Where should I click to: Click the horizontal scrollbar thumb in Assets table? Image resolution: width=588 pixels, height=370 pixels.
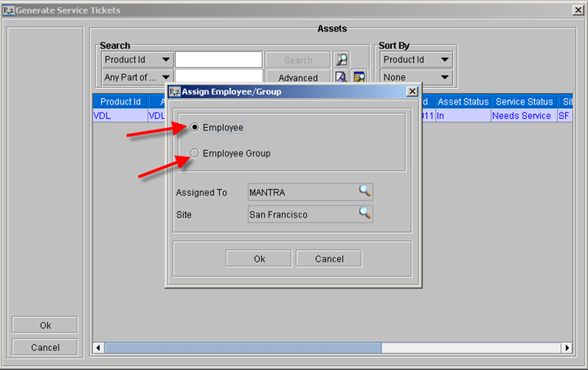tap(243, 347)
